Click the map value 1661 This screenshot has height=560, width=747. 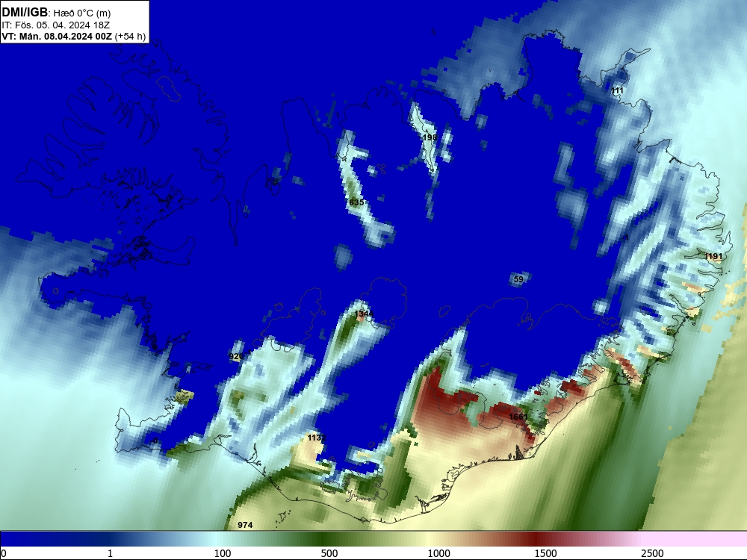point(518,417)
